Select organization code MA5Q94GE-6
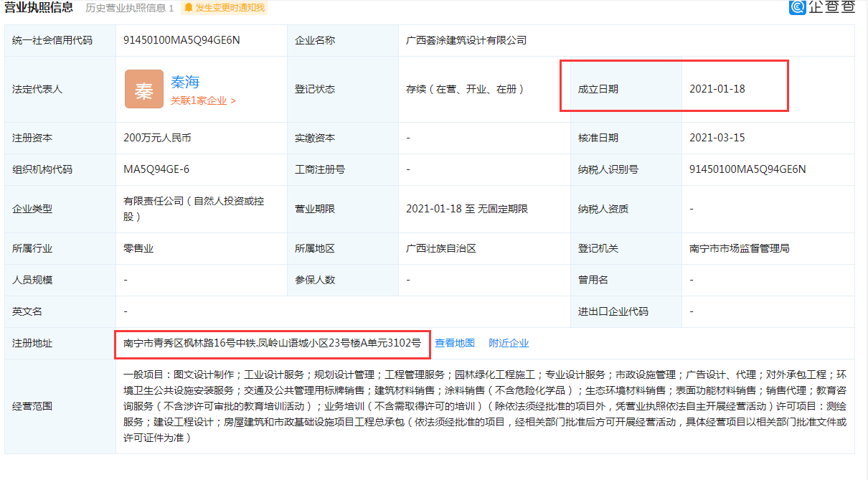Viewport: 868px width, 480px height. [156, 169]
